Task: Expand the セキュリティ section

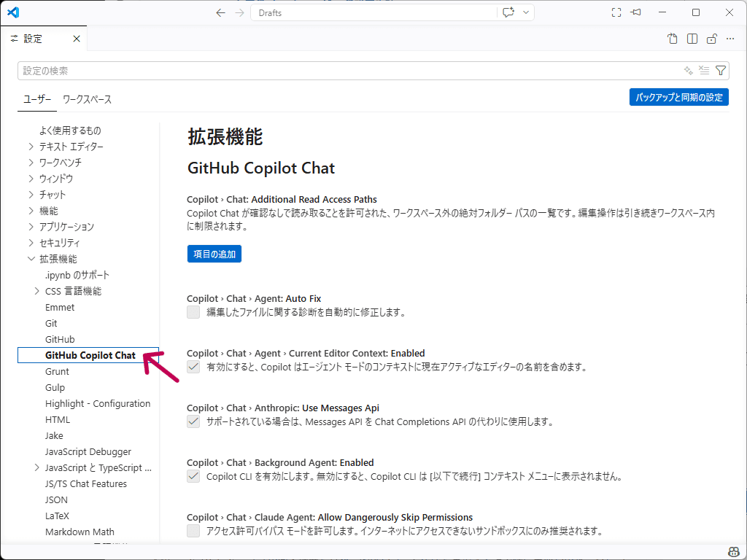Action: coord(31,243)
